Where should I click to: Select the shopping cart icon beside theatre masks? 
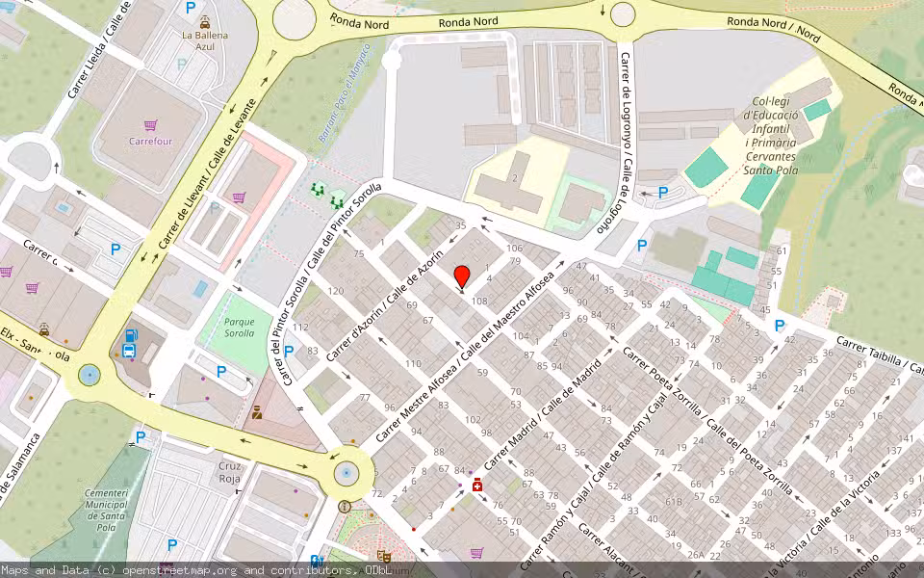click(x=476, y=553)
